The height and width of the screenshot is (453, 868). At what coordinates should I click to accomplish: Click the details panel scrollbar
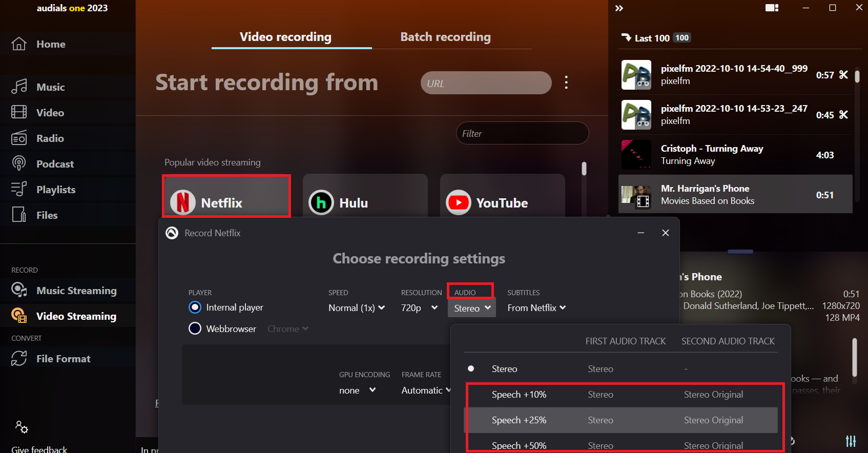[x=855, y=358]
